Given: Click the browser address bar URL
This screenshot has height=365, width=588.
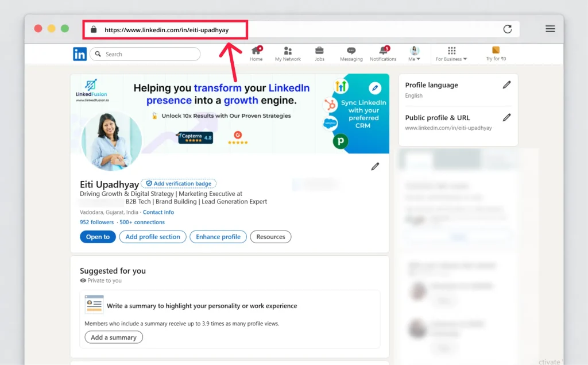Looking at the screenshot, I should 167,30.
